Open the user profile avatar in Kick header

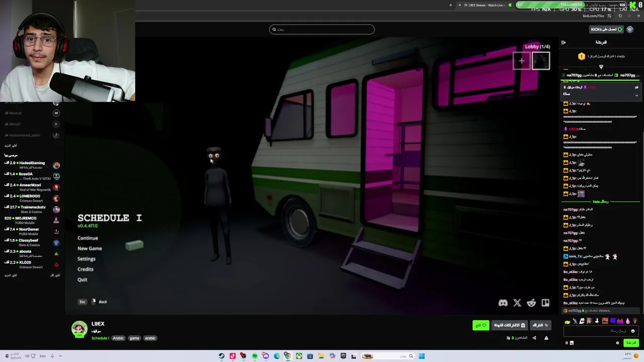(x=630, y=29)
